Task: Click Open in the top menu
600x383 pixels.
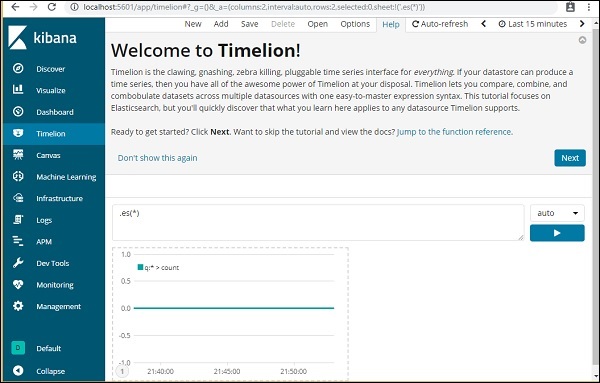Action: 318,24
